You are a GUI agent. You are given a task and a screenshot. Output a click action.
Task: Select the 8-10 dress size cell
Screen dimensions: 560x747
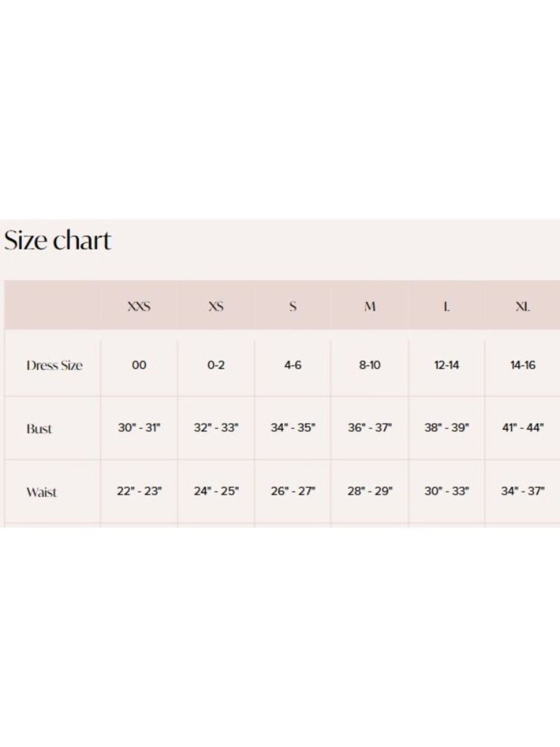coord(370,365)
